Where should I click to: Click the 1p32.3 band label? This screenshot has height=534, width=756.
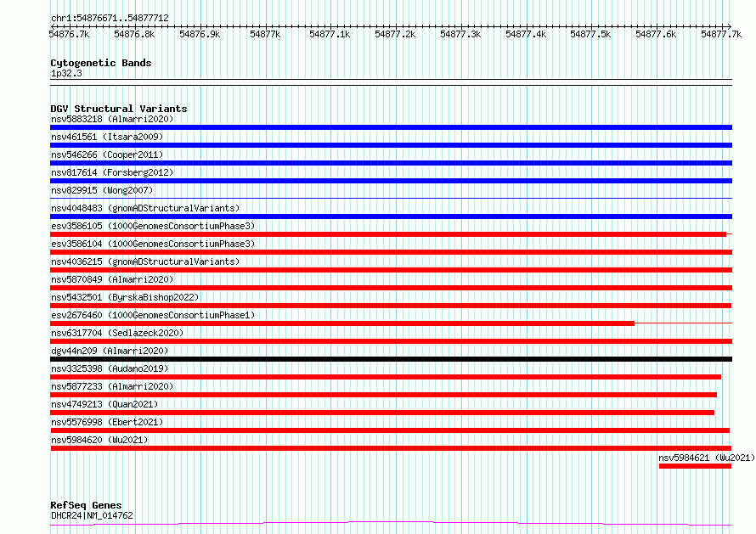[x=66, y=73]
